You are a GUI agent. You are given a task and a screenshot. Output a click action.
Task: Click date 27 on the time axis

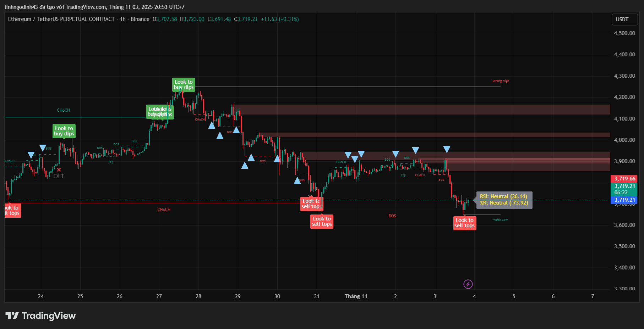click(x=159, y=296)
